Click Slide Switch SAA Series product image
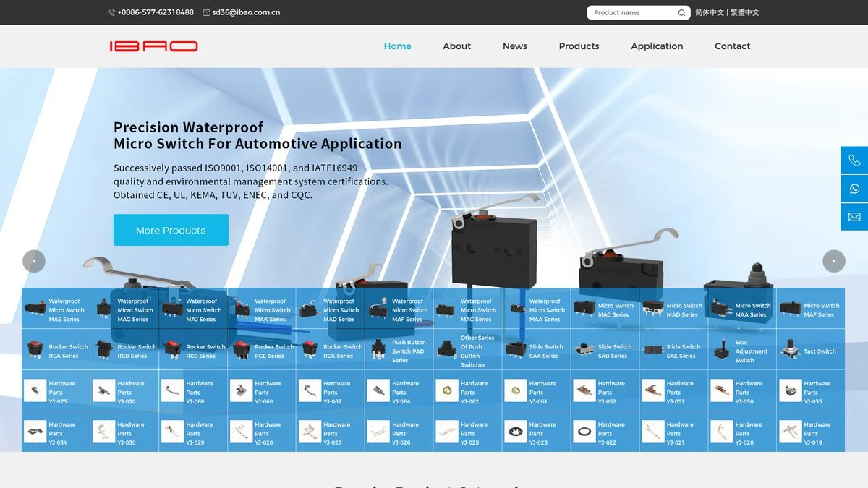 tap(516, 350)
